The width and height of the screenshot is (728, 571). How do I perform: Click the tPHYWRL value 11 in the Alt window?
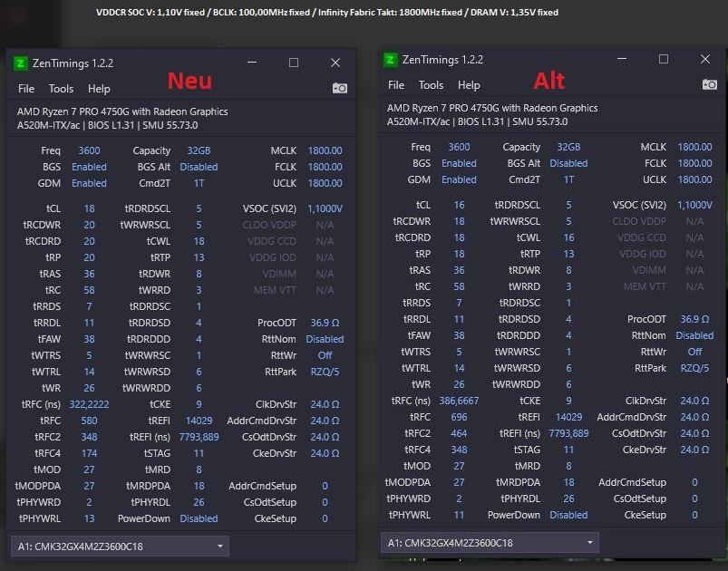point(459,515)
